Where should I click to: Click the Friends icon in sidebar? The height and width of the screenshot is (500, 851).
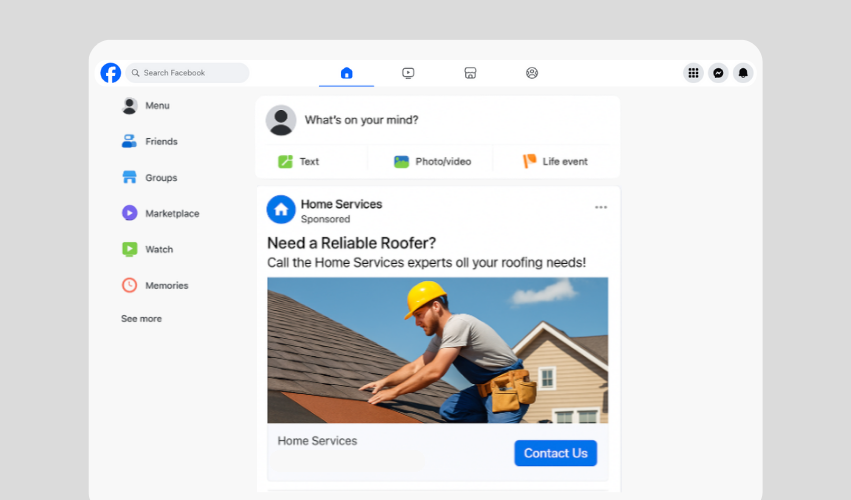[x=129, y=142]
